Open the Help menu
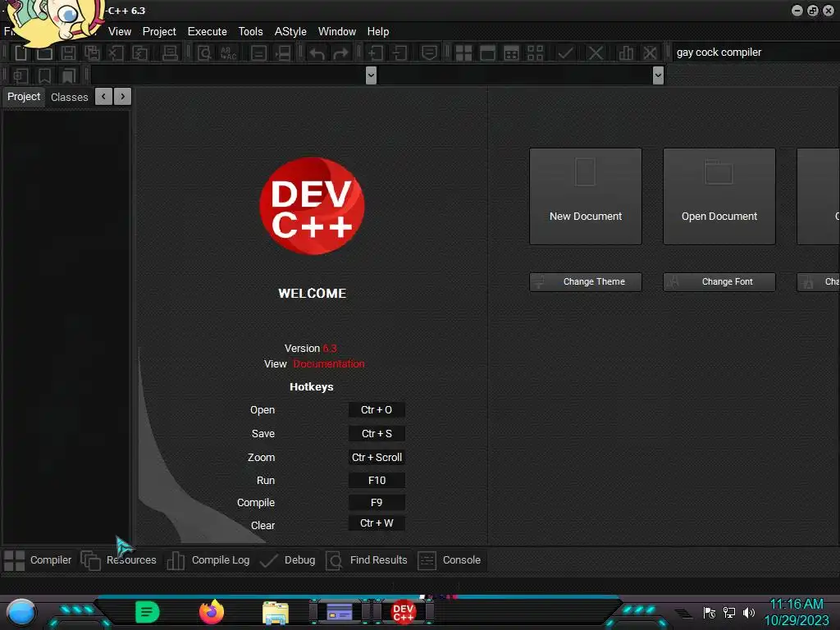The width and height of the screenshot is (840, 630). (x=377, y=32)
